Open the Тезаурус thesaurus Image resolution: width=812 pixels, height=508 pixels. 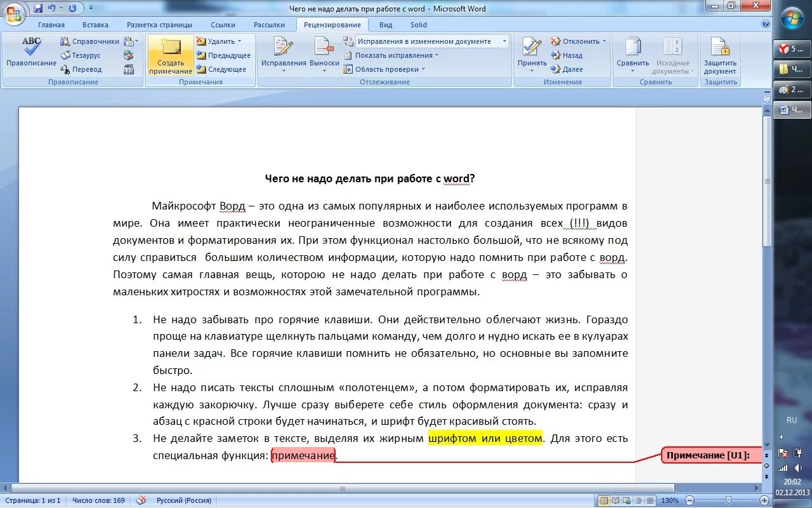[x=81, y=55]
